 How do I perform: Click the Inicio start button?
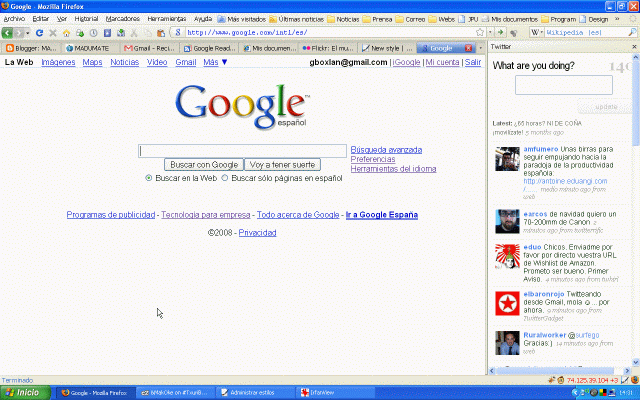coord(25,392)
